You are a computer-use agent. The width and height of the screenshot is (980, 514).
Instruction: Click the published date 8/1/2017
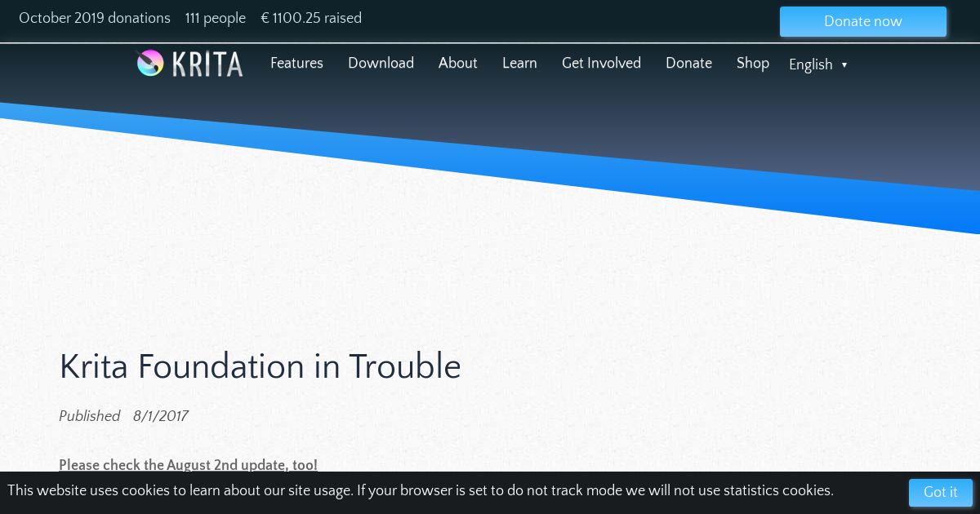(x=160, y=416)
